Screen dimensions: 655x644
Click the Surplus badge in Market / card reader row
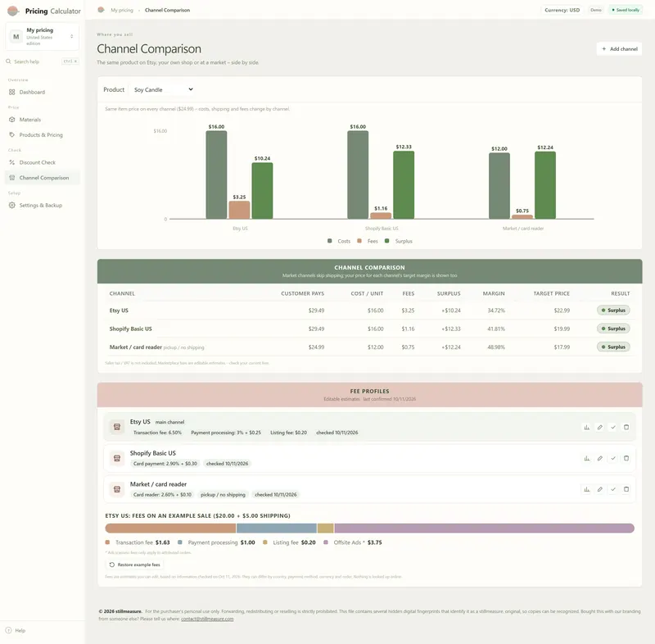613,347
